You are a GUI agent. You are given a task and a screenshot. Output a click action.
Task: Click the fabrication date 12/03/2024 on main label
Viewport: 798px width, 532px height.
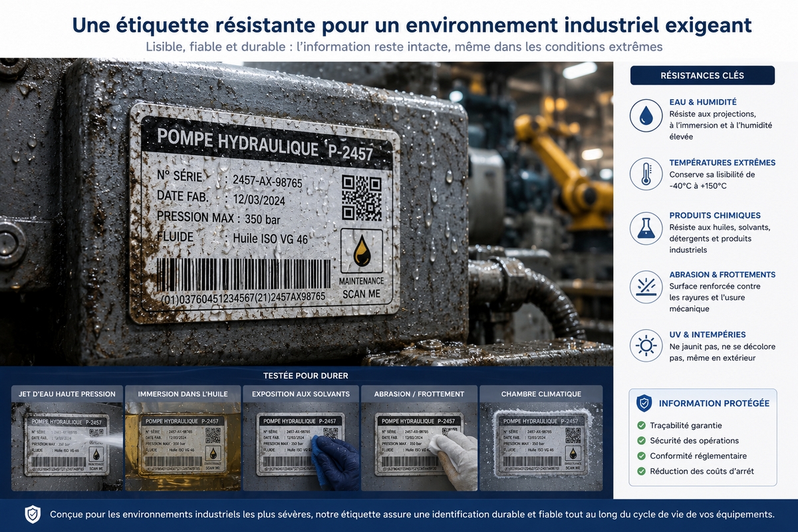click(x=261, y=200)
